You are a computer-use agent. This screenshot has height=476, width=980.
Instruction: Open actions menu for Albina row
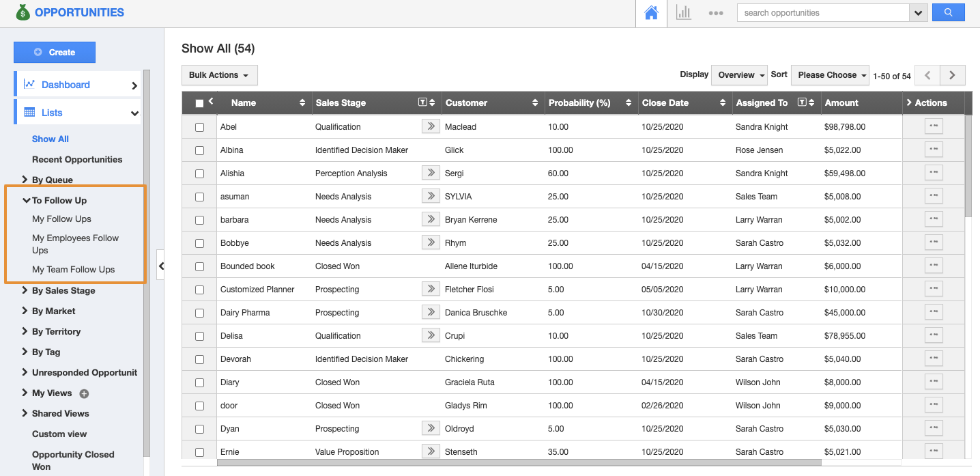[933, 150]
